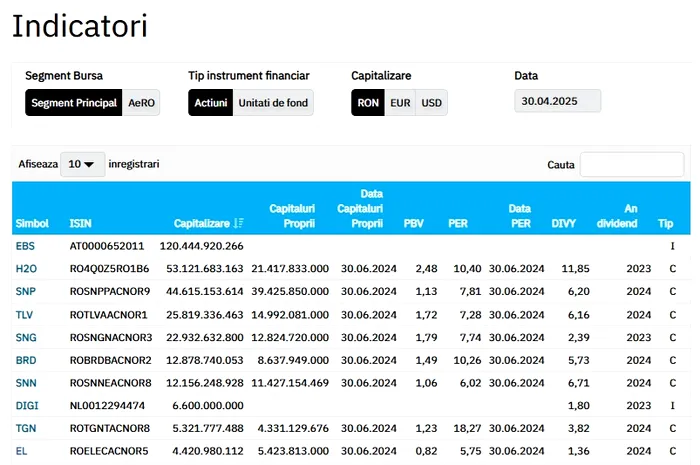Sort table by Tip column
Viewport: 700px width, 465px height.
[x=665, y=224]
